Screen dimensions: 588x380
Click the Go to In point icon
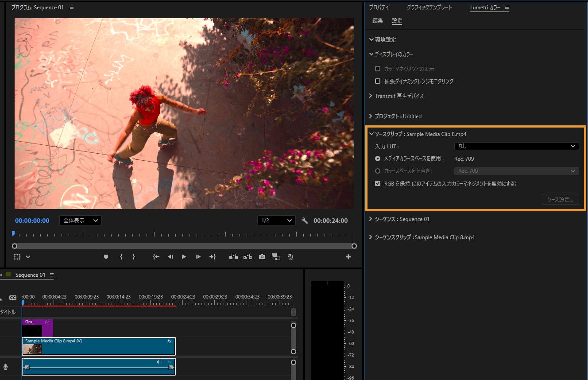click(x=156, y=257)
